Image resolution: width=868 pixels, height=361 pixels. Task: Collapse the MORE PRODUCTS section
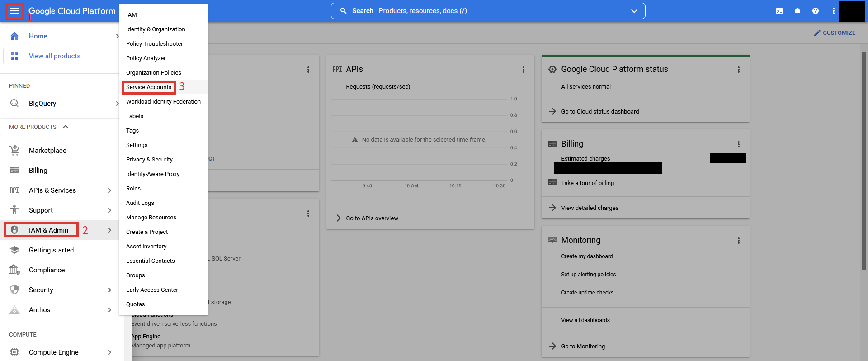[x=66, y=127]
